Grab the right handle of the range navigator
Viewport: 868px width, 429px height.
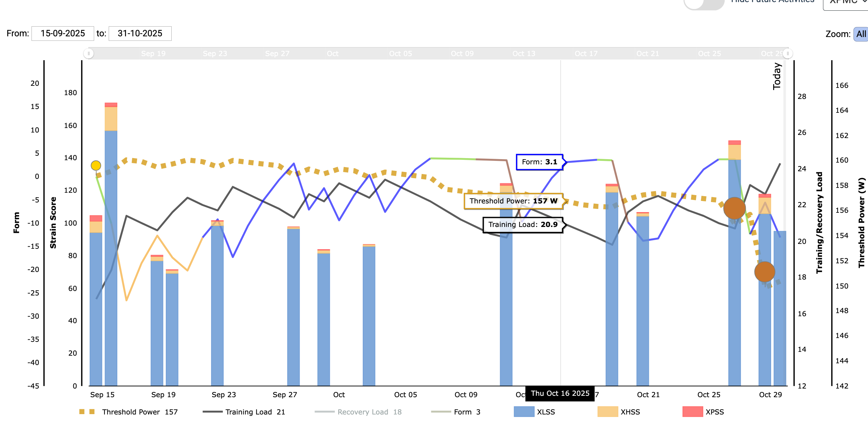[x=788, y=54]
